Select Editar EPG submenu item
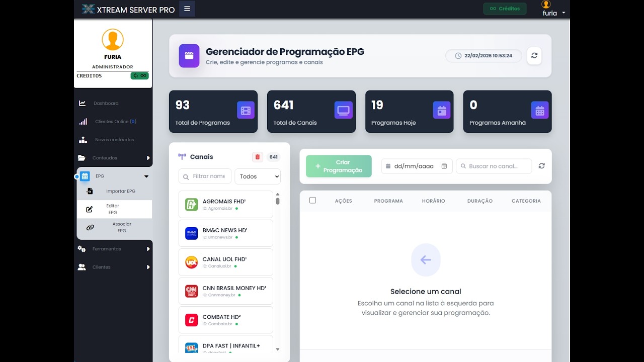 pyautogui.click(x=114, y=209)
